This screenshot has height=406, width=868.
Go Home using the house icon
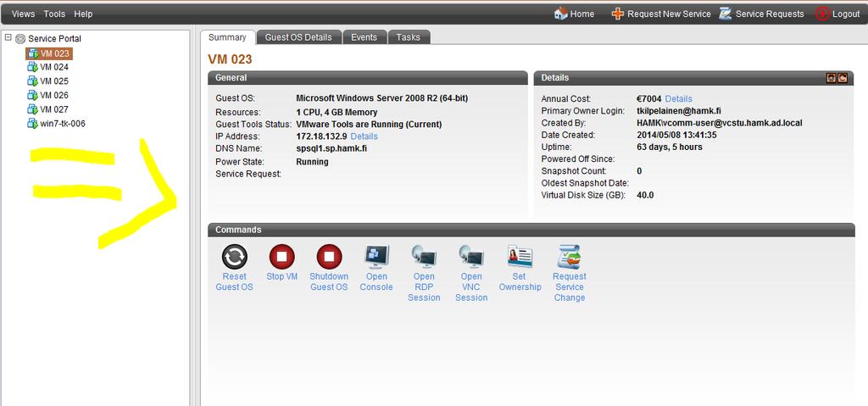click(x=560, y=14)
